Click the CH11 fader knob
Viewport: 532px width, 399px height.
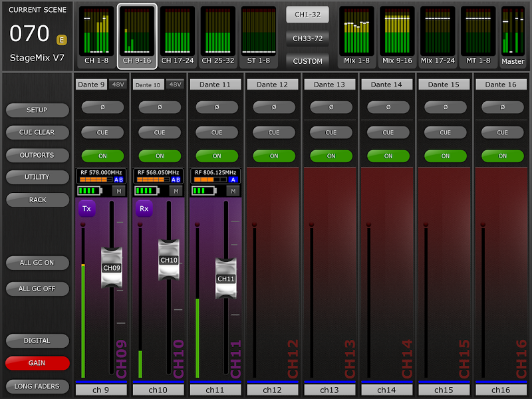[x=226, y=279]
